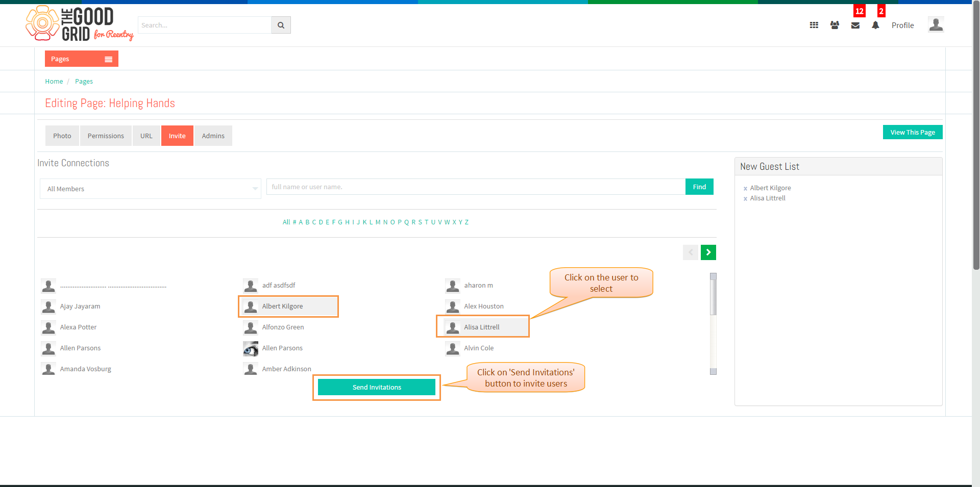Go to next page of members

coord(708,252)
